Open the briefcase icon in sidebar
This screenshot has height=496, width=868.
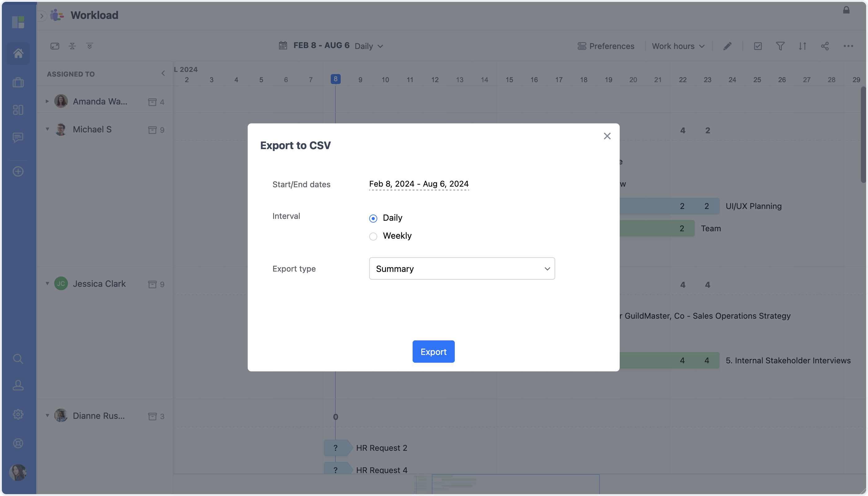tap(18, 82)
